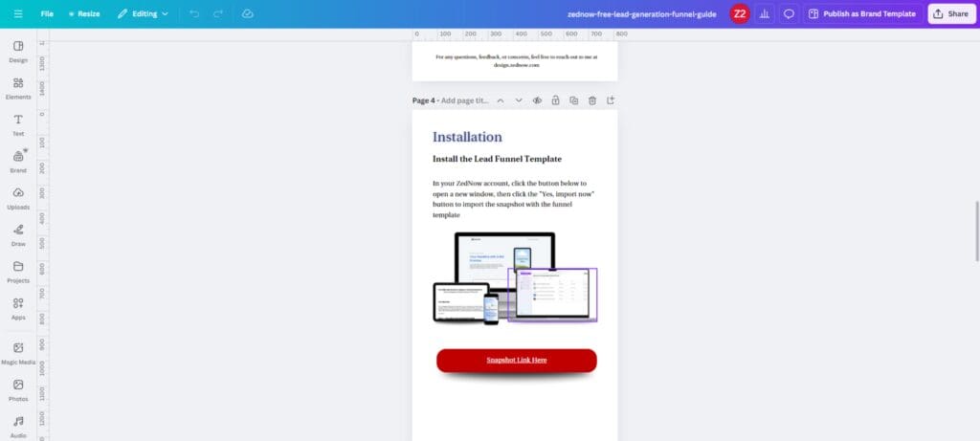
Task: Open the hamburger main menu
Action: coord(18,13)
